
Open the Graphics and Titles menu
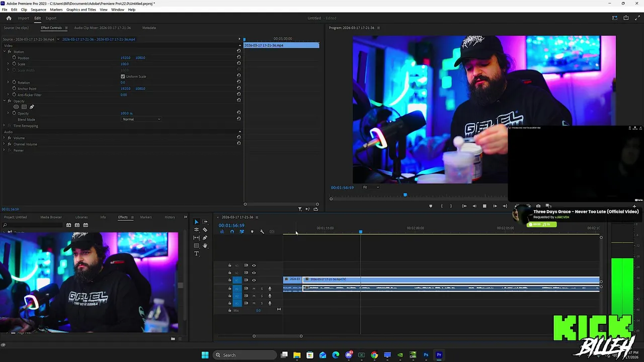(81, 10)
